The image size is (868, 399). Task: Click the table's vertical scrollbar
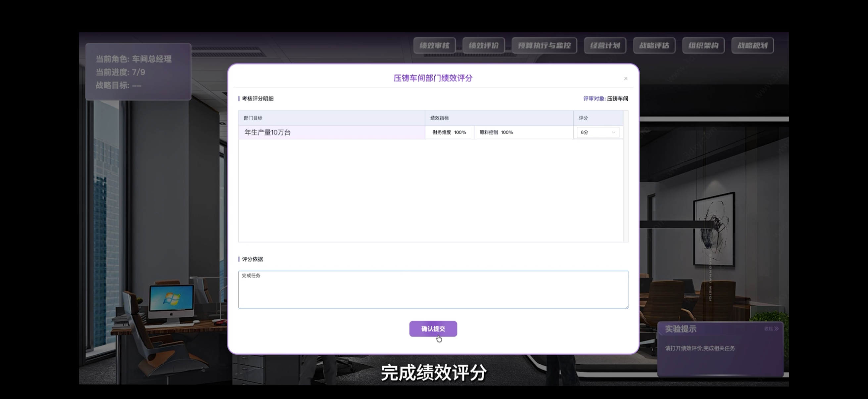626,176
